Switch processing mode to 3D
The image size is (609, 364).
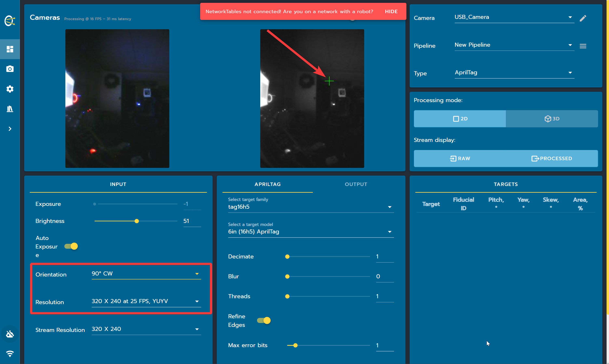tap(552, 119)
